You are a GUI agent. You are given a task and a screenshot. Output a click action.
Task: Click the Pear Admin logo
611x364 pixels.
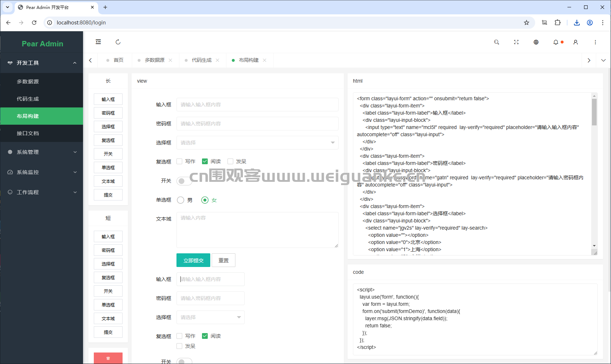(42, 44)
